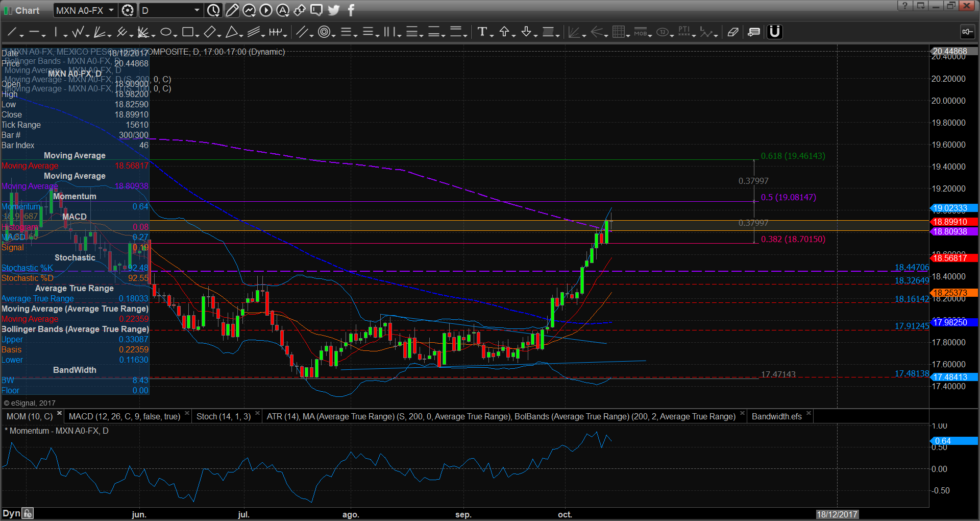Viewport: 980px width, 521px height.
Task: Open the window options dropdown button
Action: tap(921, 6)
